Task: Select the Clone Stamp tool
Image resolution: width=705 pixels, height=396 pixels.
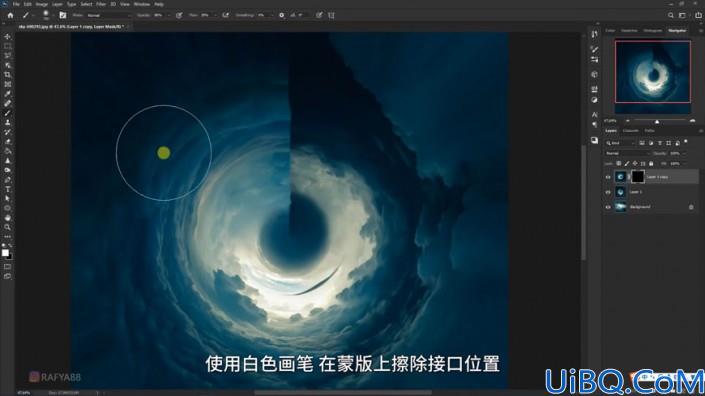Action: (x=8, y=122)
